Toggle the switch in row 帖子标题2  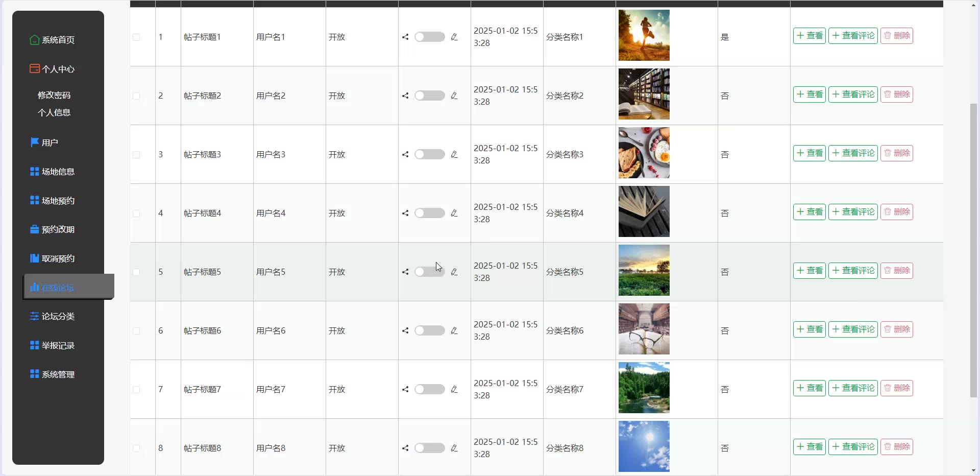(430, 96)
